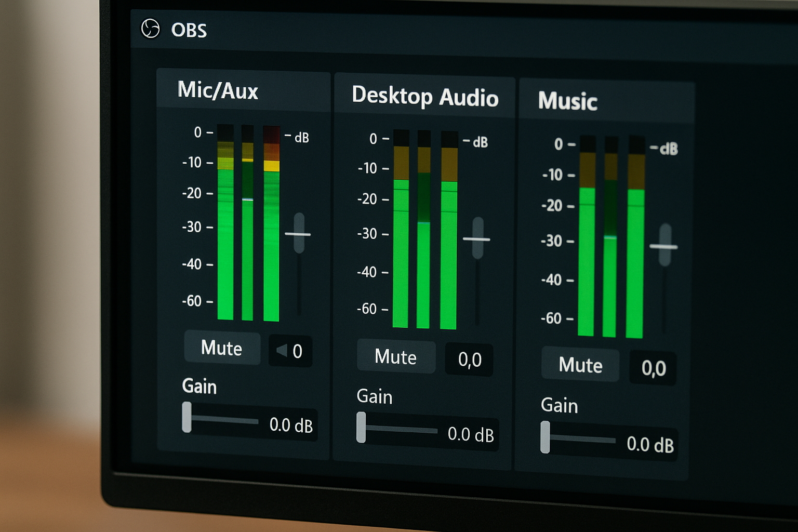
Task: Click the Desktop Audio vertical volume fader handle
Action: pos(477,239)
